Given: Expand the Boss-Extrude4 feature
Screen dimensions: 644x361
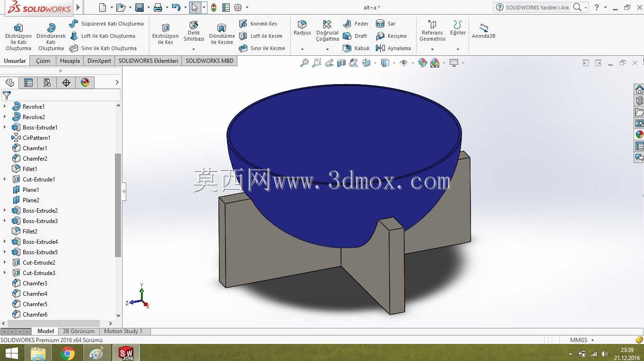Looking at the screenshot, I should coord(5,241).
